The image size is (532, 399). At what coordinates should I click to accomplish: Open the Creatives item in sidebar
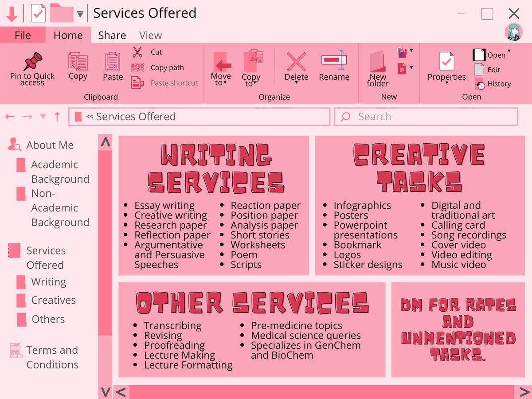click(53, 300)
